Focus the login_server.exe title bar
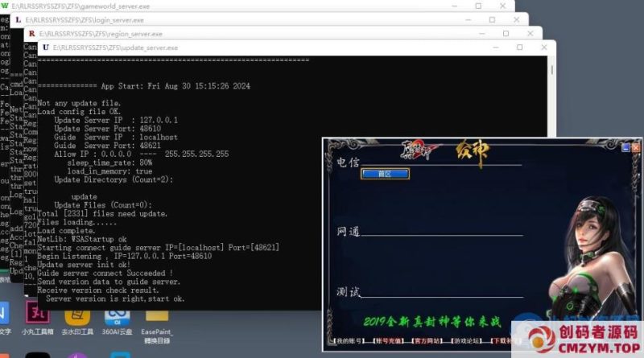 pyautogui.click(x=242, y=19)
